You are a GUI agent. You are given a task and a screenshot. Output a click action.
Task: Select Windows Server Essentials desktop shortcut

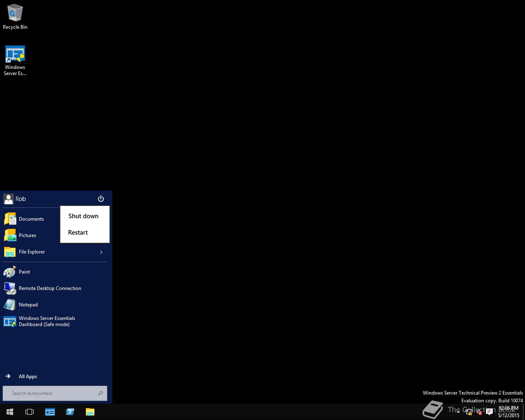pyautogui.click(x=15, y=61)
